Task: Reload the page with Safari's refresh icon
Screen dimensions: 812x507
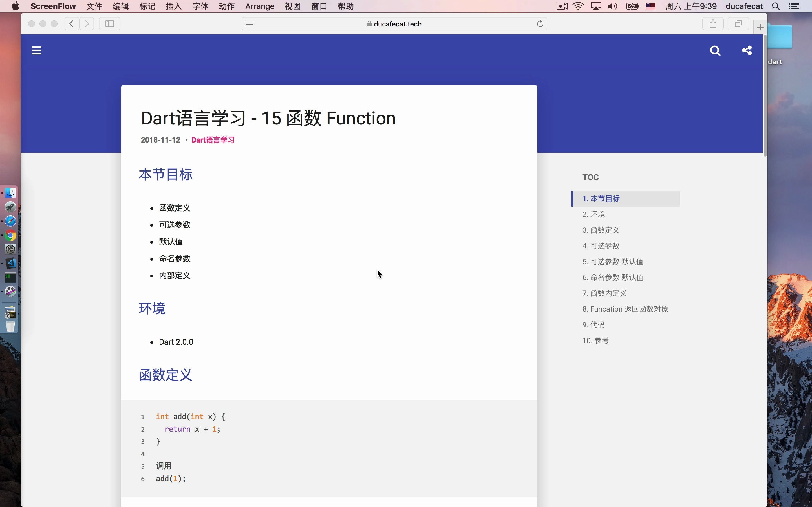Action: [x=540, y=24]
